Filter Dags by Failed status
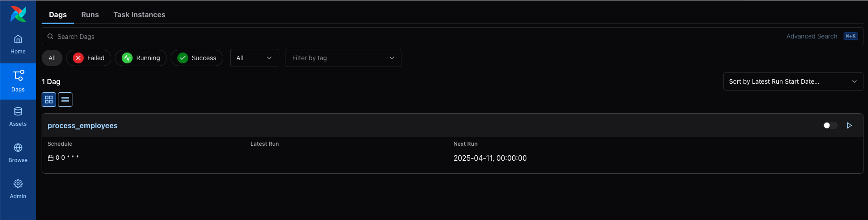Image resolution: width=868 pixels, height=220 pixels. (x=89, y=58)
